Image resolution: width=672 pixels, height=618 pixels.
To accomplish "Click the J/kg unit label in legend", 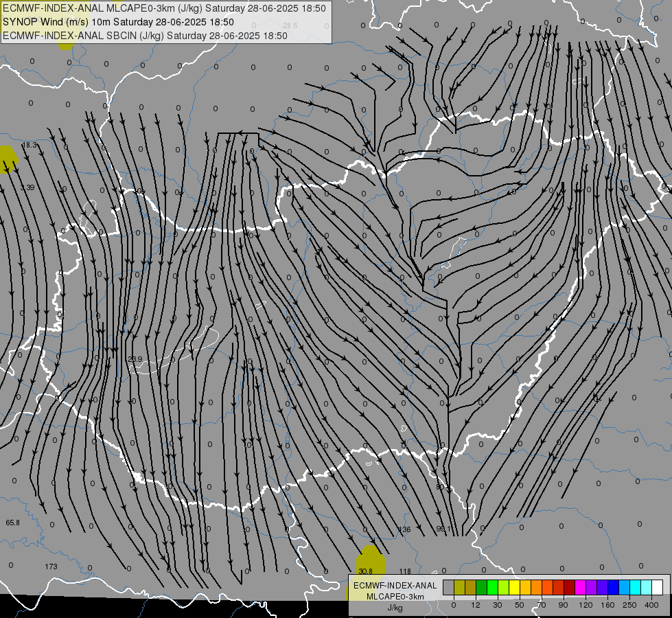I will pyautogui.click(x=395, y=608).
